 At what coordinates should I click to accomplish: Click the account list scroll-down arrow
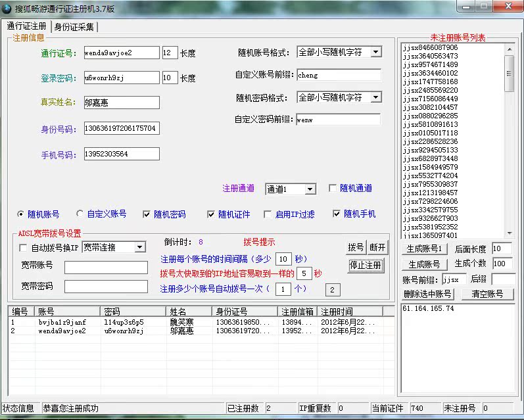point(510,233)
